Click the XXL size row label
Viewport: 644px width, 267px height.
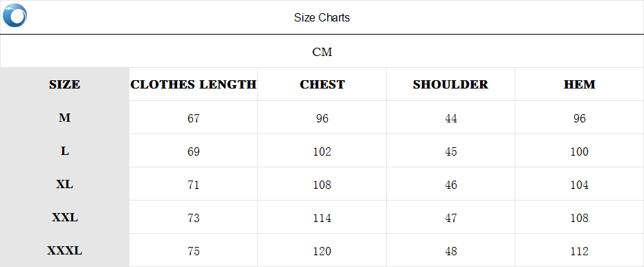pyautogui.click(x=64, y=218)
